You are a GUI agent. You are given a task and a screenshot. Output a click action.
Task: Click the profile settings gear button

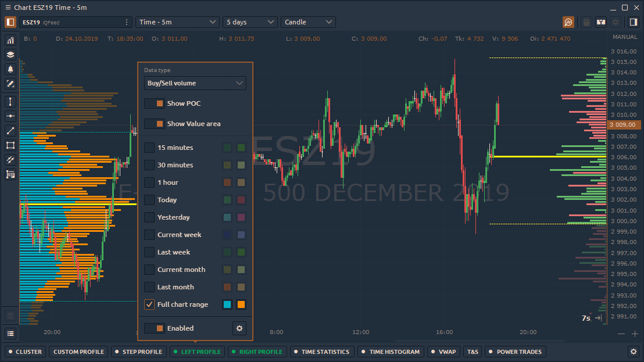coord(239,328)
